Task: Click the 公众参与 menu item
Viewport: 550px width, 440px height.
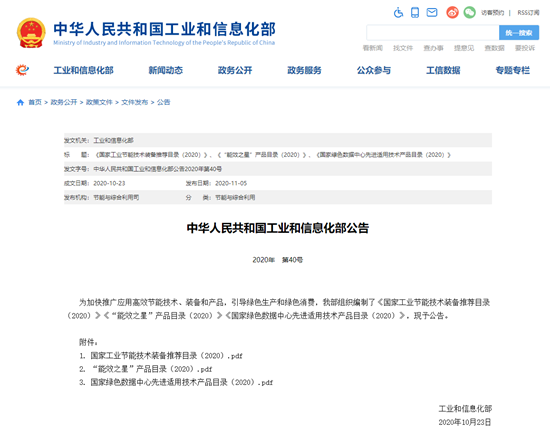Action: tap(374, 71)
